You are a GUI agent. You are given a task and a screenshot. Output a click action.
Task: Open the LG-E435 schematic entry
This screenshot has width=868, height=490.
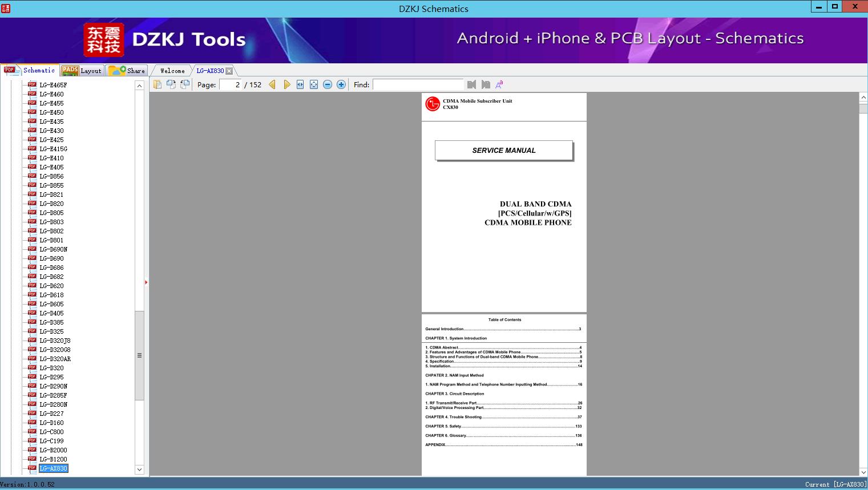click(51, 122)
